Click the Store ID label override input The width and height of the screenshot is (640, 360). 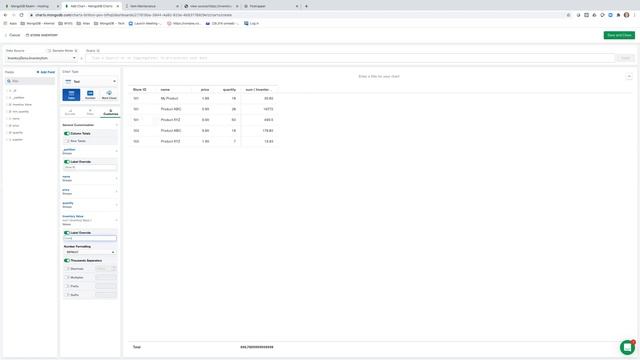point(90,167)
